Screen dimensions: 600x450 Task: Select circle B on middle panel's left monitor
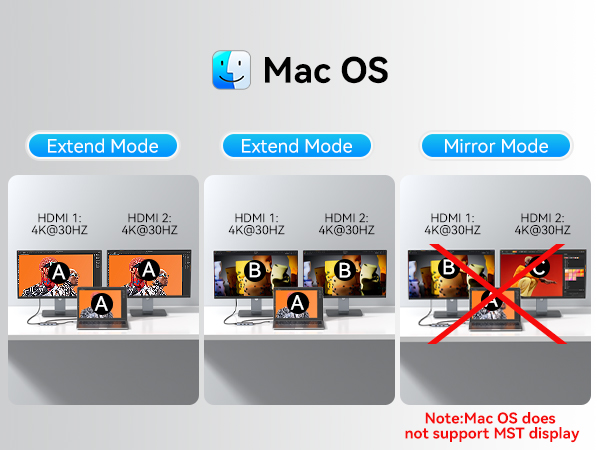coord(255,270)
